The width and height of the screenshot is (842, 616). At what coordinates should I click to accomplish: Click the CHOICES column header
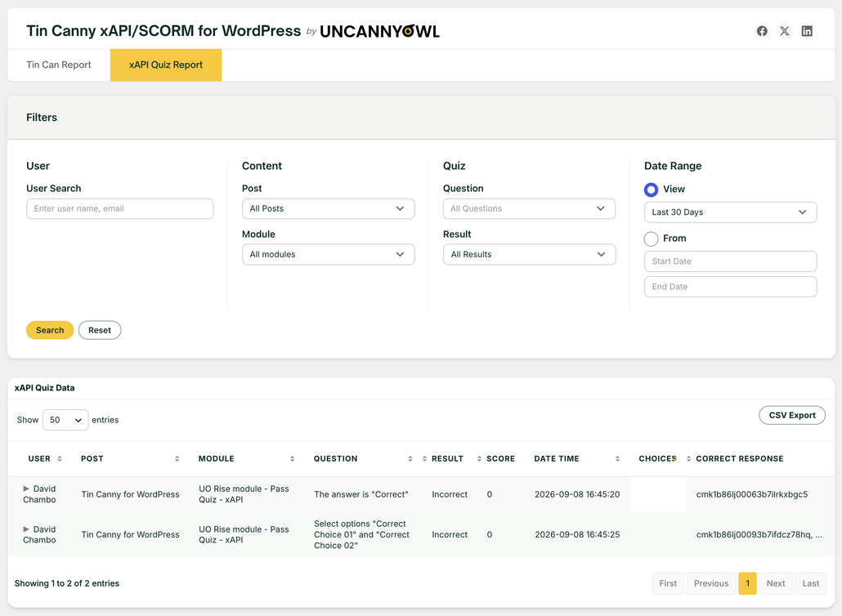point(657,459)
